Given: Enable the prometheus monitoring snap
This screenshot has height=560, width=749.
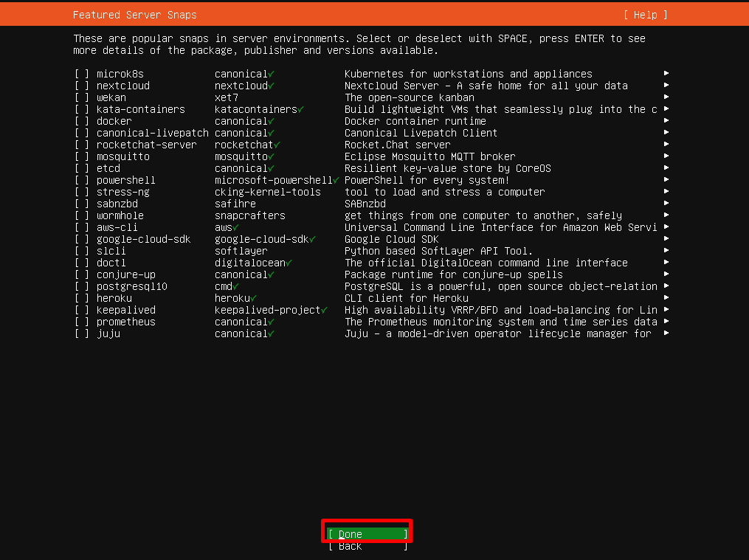Looking at the screenshot, I should click(82, 321).
